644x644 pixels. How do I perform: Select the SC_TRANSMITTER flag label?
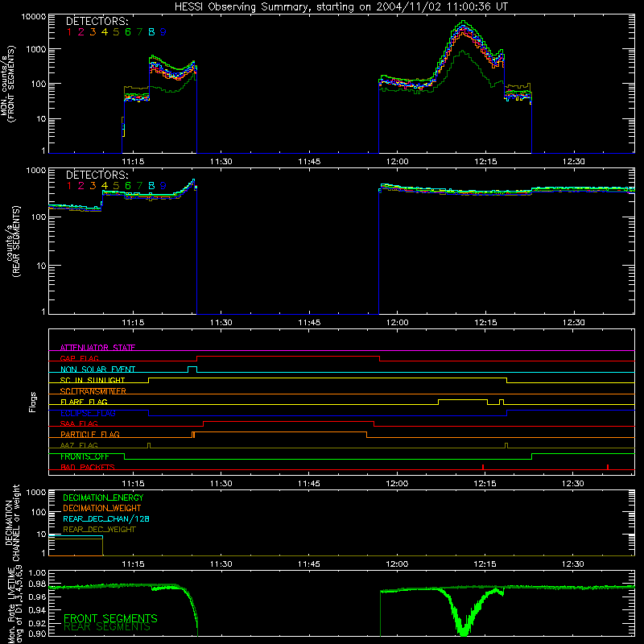(93, 391)
